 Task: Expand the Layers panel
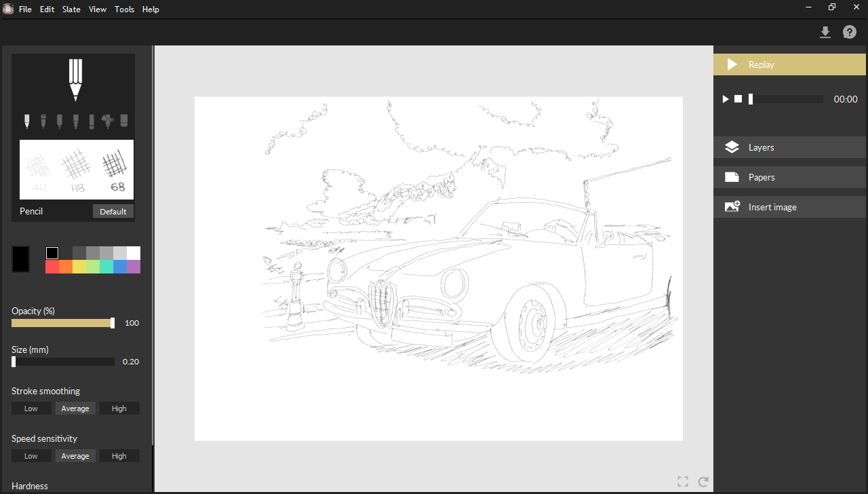[x=789, y=147]
